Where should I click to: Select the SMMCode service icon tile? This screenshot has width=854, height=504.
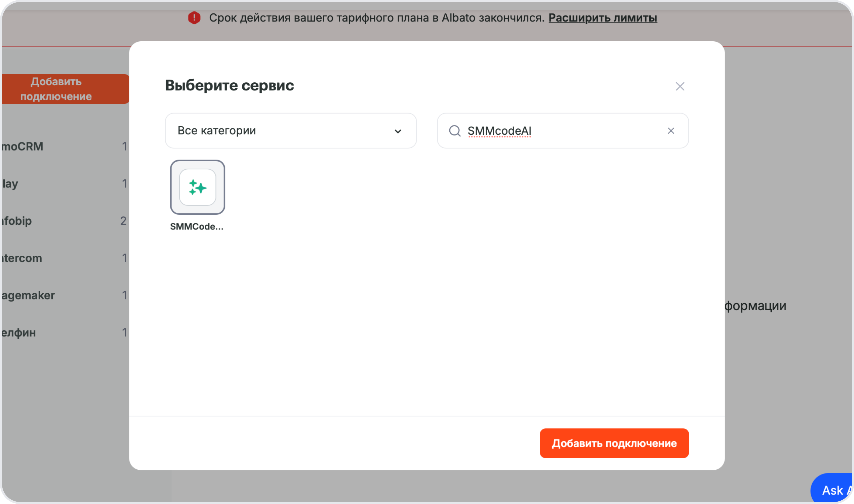pos(197,187)
